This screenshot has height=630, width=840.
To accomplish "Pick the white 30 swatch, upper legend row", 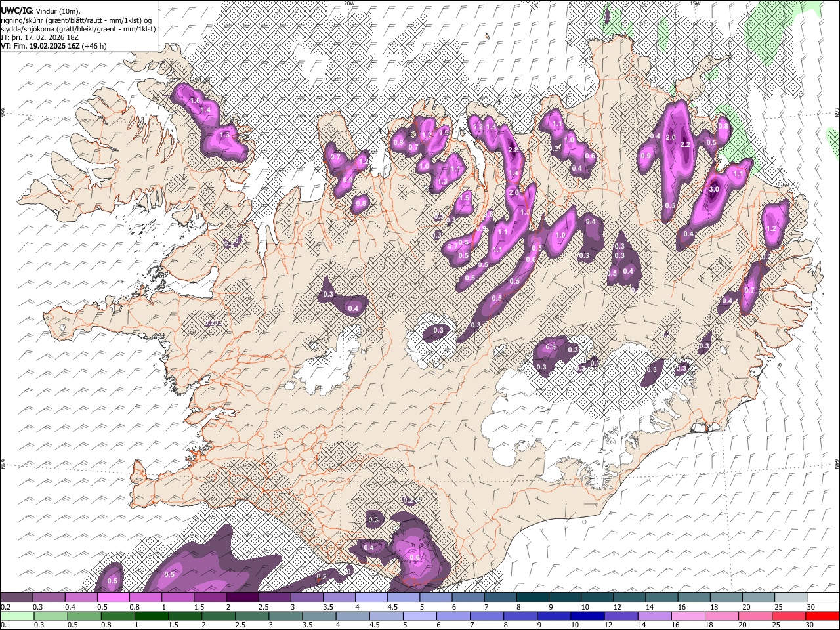I will click(x=823, y=598).
